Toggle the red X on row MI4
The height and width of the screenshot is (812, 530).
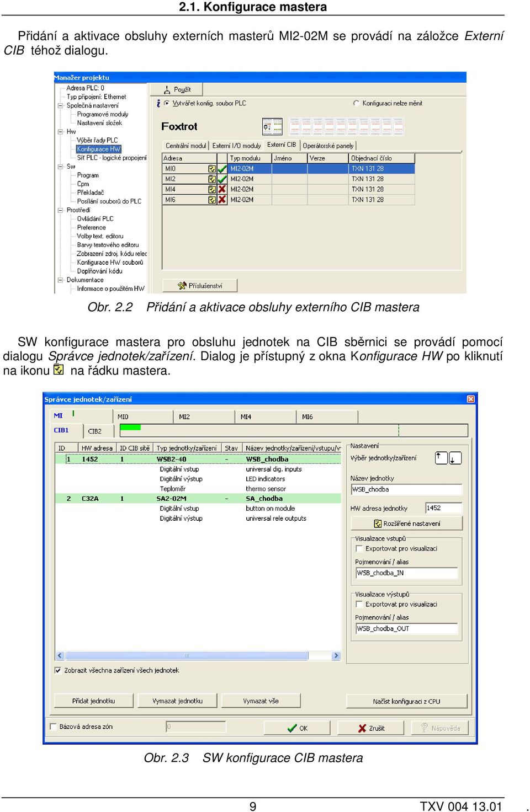(x=222, y=189)
